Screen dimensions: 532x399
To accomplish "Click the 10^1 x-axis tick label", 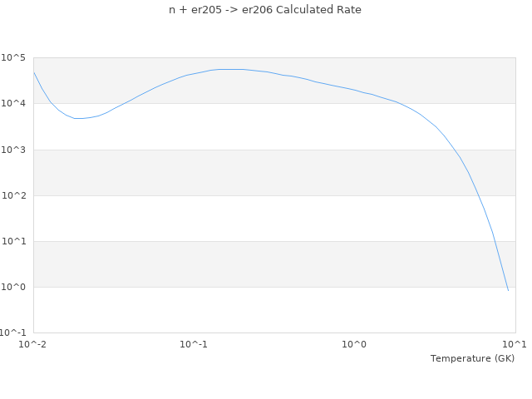I will point(514,344).
